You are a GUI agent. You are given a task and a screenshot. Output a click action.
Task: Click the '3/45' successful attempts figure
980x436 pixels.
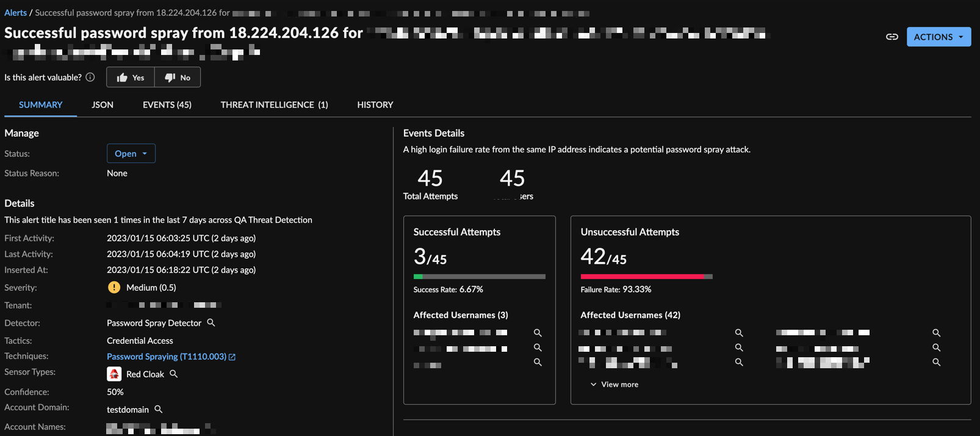click(x=430, y=257)
